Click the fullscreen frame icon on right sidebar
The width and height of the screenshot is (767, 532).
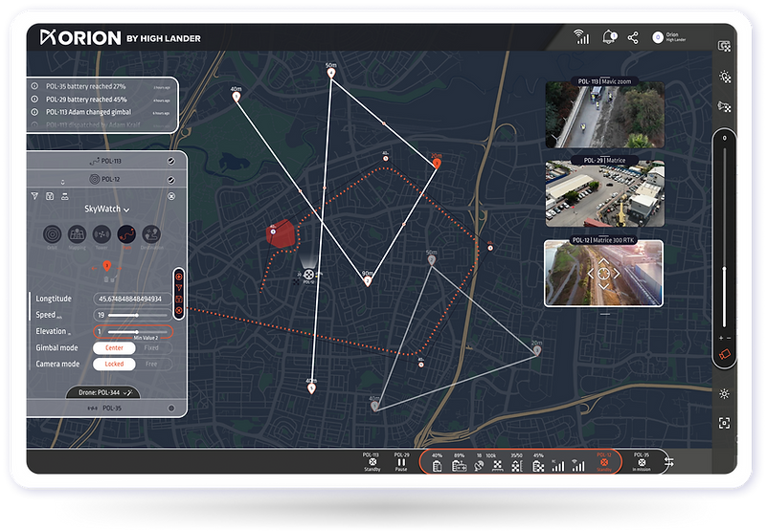click(x=724, y=422)
